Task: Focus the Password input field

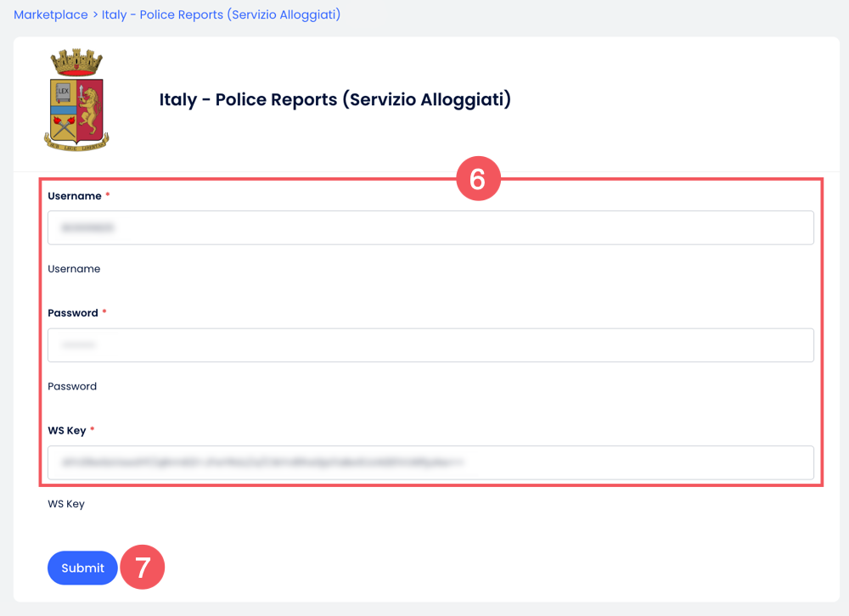Action: click(430, 345)
